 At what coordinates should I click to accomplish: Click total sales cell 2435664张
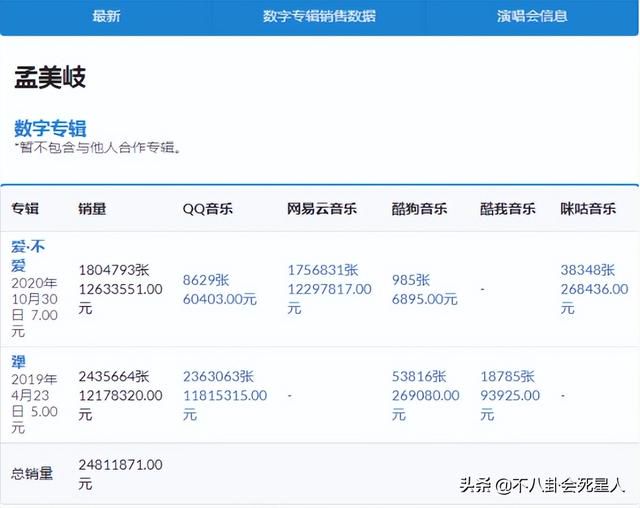tap(114, 376)
